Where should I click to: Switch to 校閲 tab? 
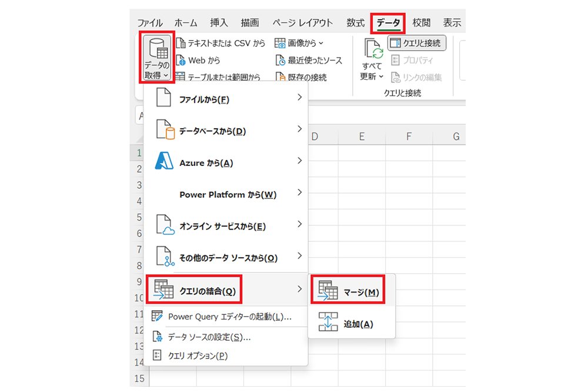click(x=421, y=23)
